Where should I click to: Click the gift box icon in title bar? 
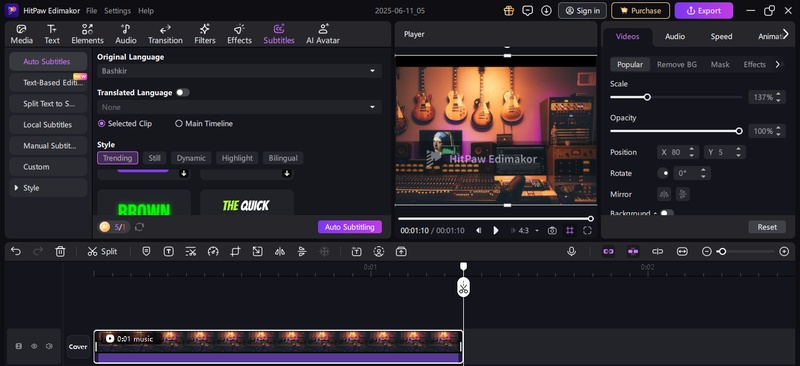coord(509,10)
